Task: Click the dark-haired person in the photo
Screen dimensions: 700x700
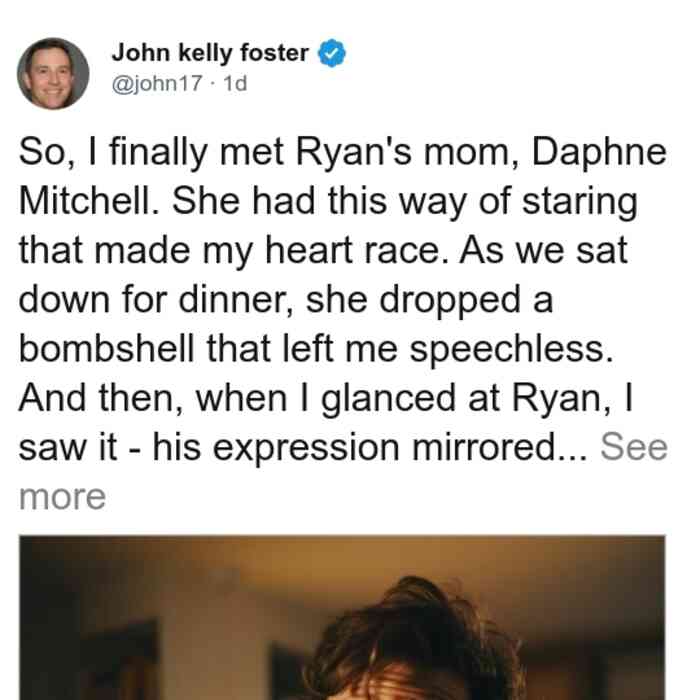Action: 413,639
